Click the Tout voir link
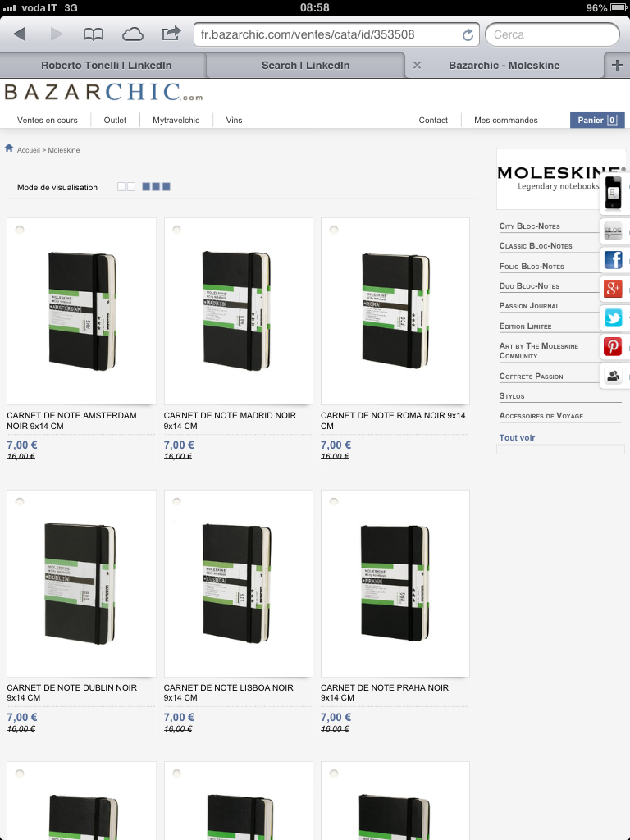630x840 pixels. 517,438
